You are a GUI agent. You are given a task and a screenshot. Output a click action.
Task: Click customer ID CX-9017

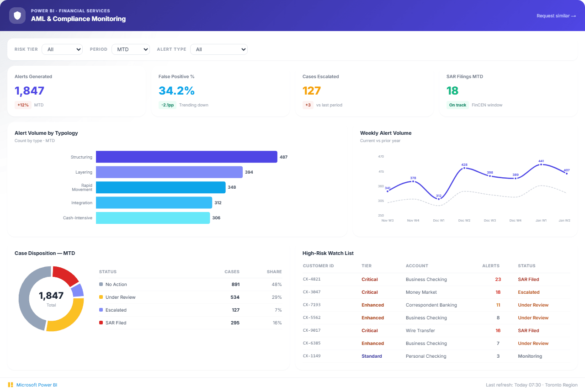(312, 331)
